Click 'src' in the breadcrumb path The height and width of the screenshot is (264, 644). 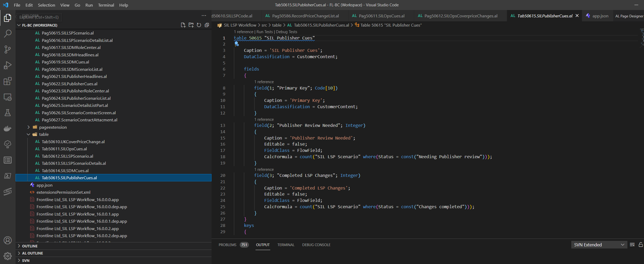coord(264,25)
